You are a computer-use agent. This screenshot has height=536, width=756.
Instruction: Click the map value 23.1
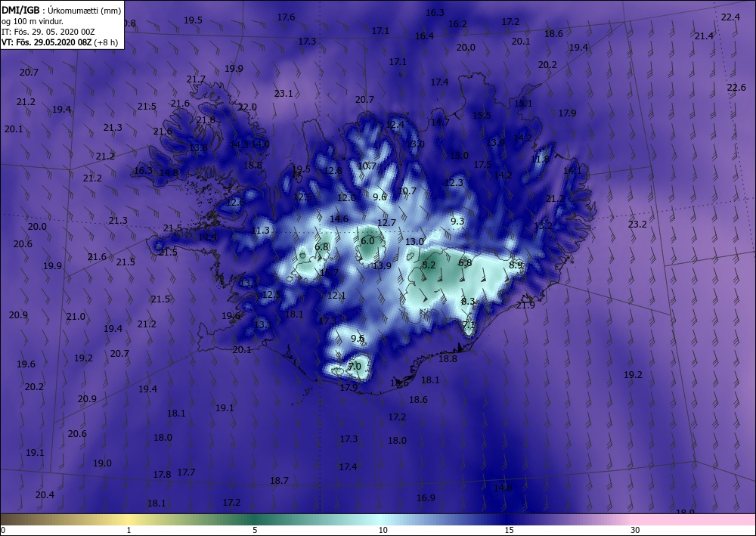pyautogui.click(x=283, y=94)
